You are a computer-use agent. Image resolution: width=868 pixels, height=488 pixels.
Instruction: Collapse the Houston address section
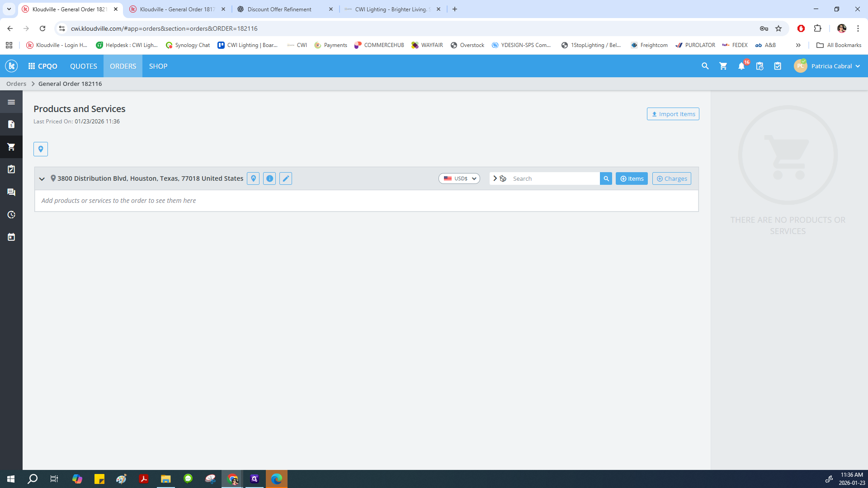pyautogui.click(x=42, y=179)
